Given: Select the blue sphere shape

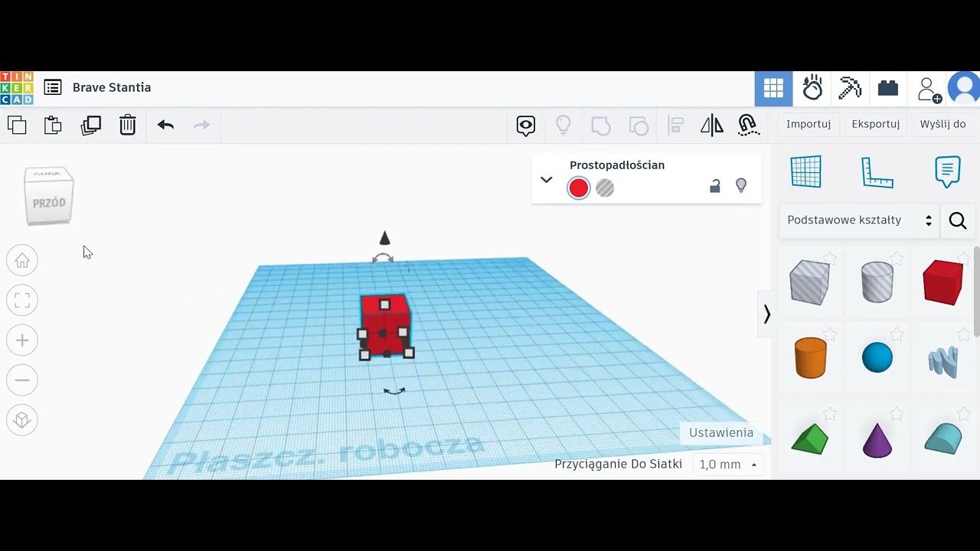Looking at the screenshot, I should (x=877, y=357).
